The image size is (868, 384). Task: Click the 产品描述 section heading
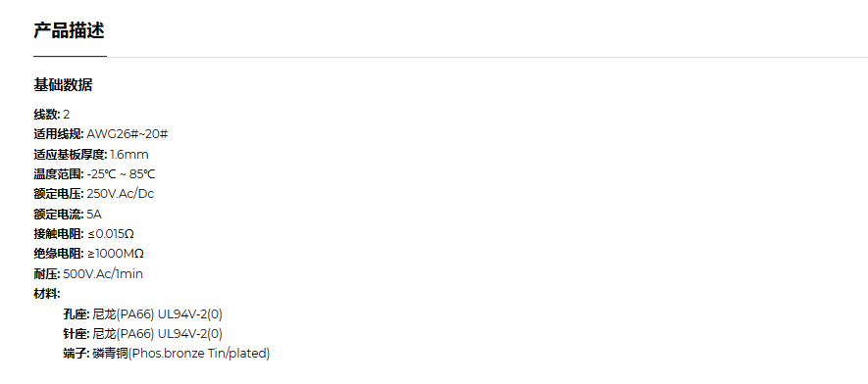point(69,30)
